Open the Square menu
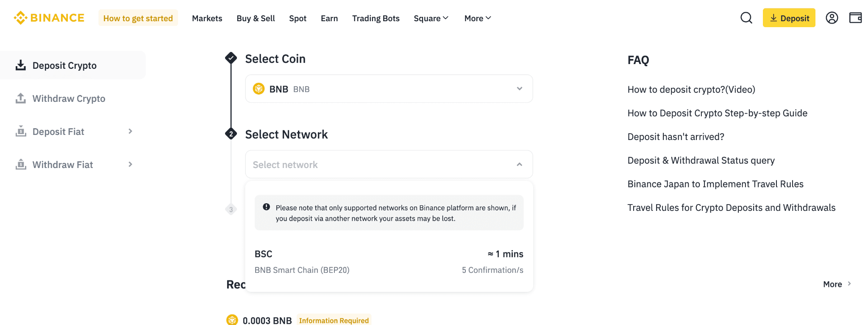This screenshot has height=325, width=868. [x=431, y=18]
